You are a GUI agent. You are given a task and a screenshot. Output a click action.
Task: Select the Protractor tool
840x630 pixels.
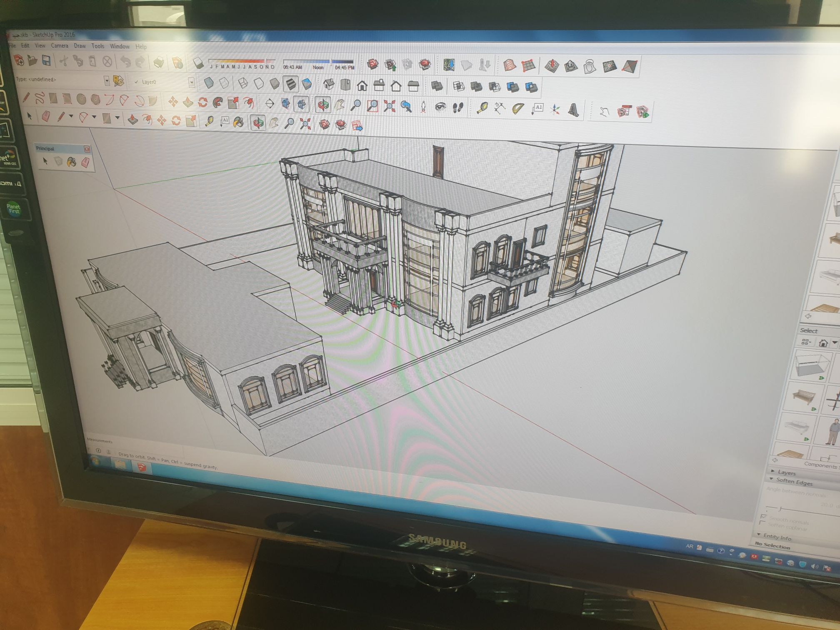(517, 109)
